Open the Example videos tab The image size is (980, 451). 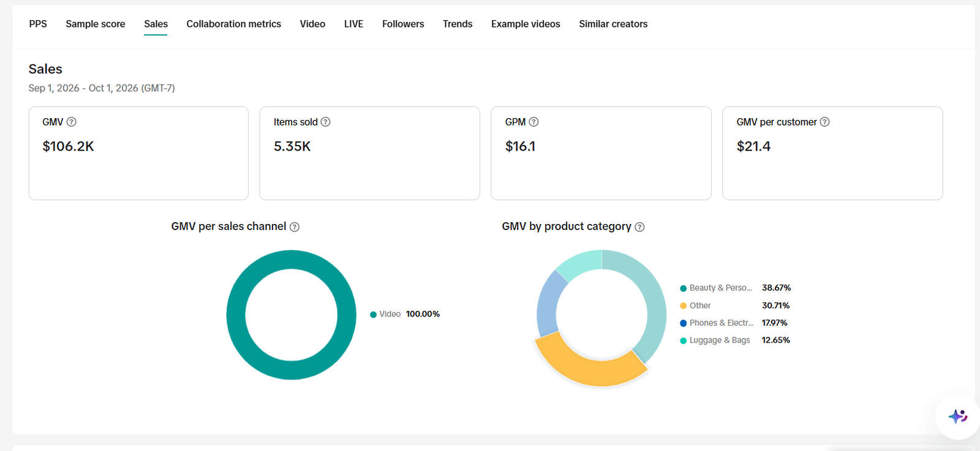tap(526, 24)
